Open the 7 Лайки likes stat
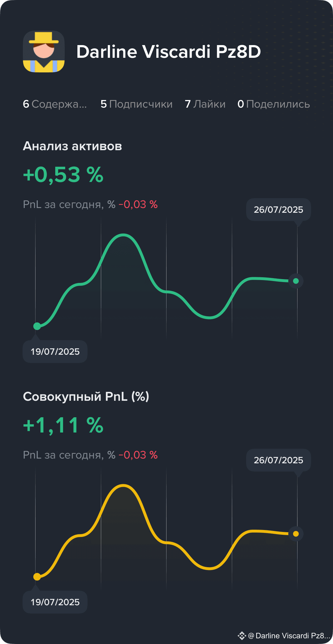The width and height of the screenshot is (333, 644). 205,104
